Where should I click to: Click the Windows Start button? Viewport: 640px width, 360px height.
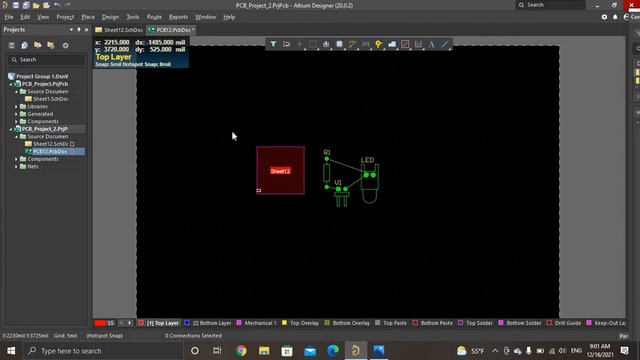(11, 351)
